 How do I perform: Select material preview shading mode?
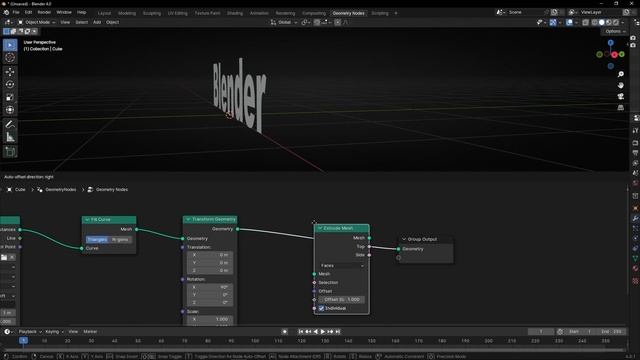[x=609, y=22]
